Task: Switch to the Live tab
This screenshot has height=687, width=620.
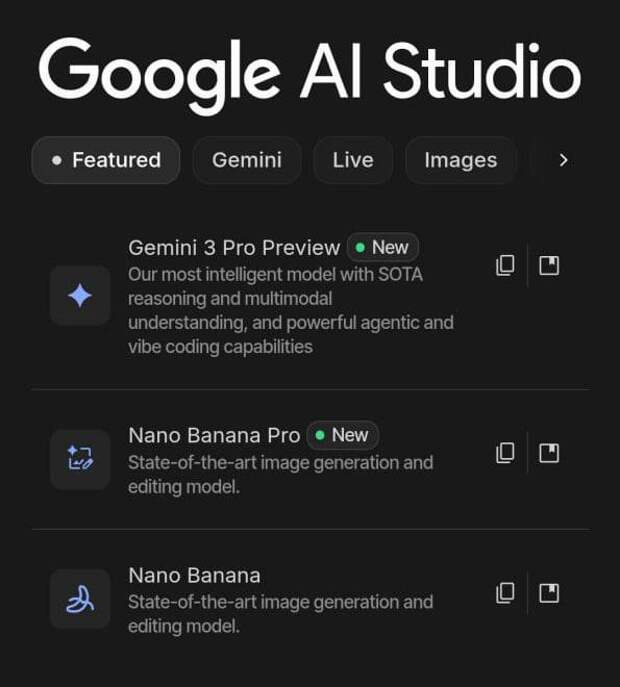Action: click(352, 160)
